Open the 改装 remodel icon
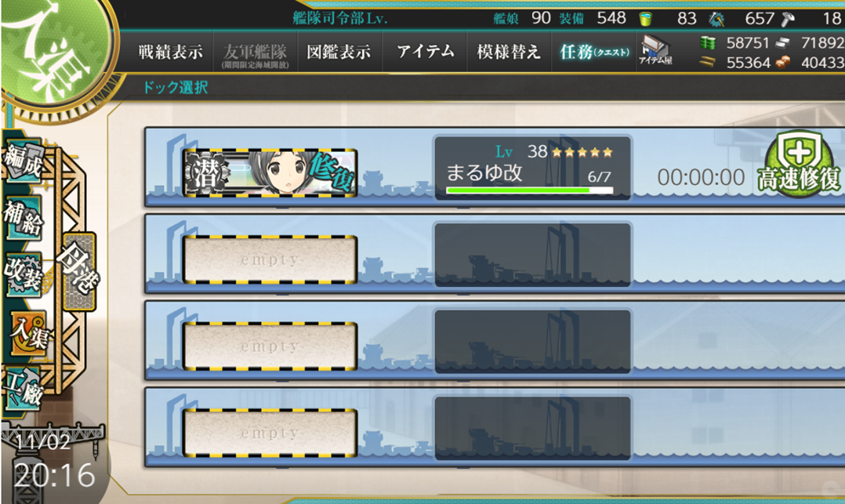Screen dimensions: 845x504 click(x=23, y=274)
